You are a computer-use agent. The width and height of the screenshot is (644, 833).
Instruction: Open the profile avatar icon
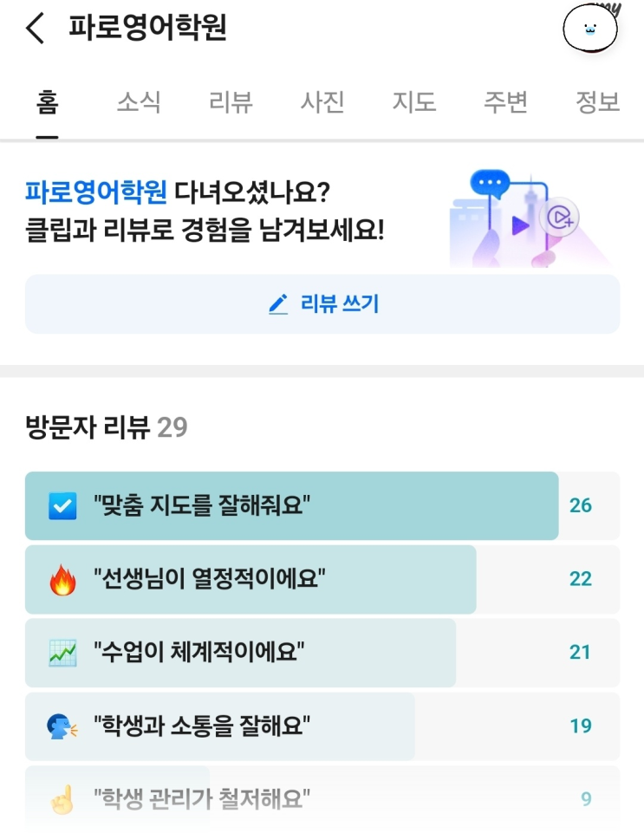click(590, 29)
